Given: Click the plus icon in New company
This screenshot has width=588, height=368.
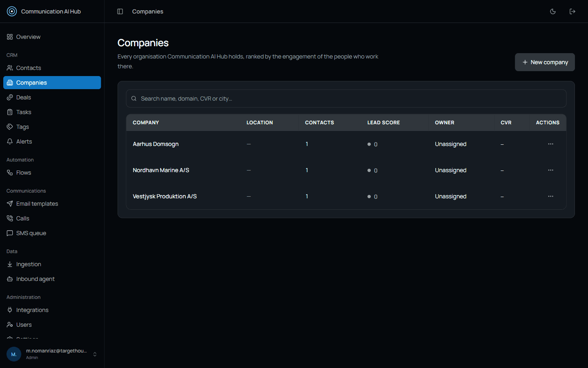Looking at the screenshot, I should tap(525, 62).
